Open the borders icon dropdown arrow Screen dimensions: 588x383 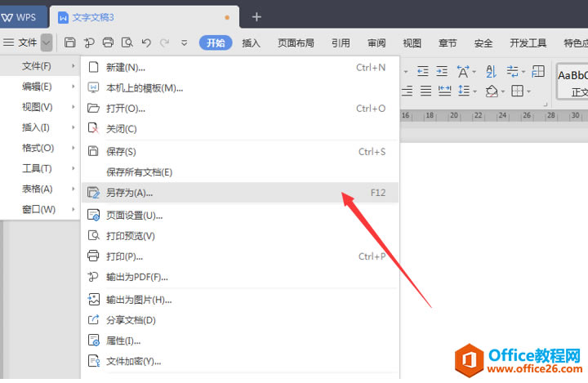coord(528,91)
